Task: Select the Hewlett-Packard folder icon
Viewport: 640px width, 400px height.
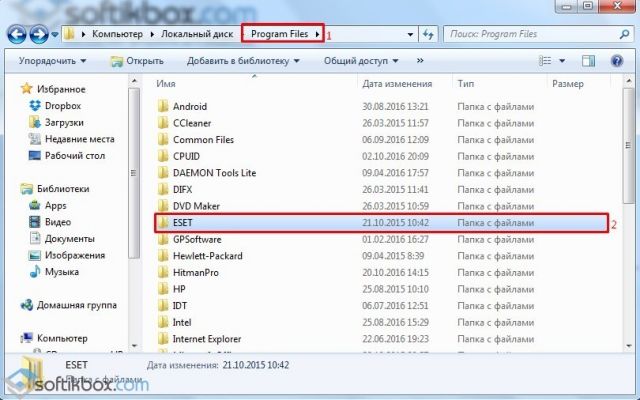Action: coord(163,256)
